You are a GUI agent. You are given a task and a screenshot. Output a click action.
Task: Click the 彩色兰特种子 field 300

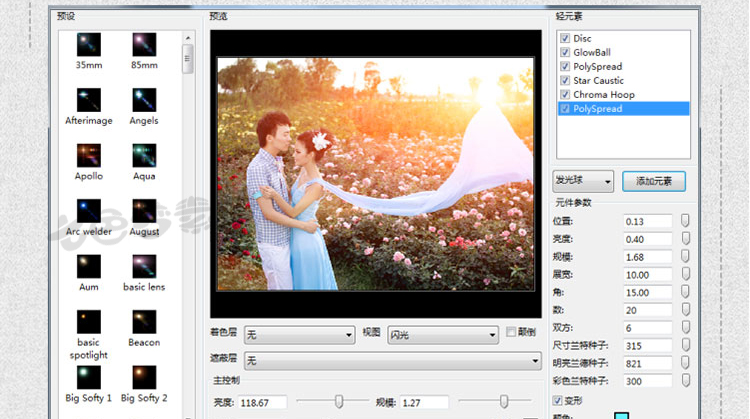tap(648, 381)
